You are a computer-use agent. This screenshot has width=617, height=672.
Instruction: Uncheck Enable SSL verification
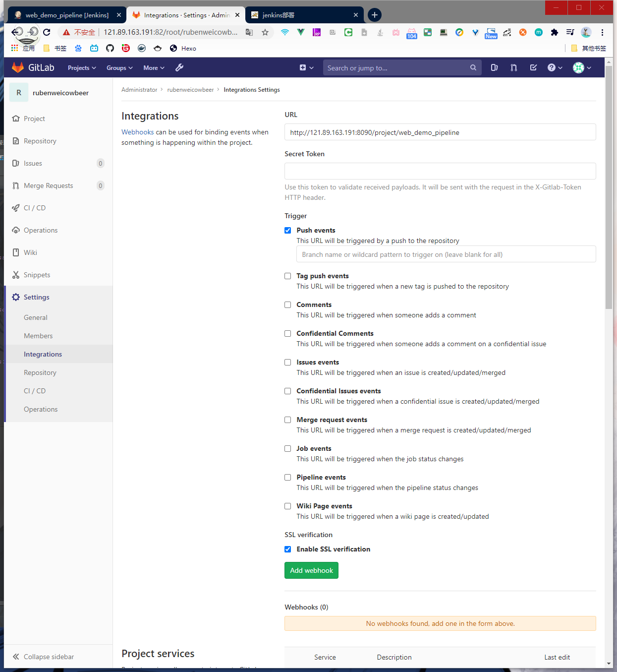click(288, 549)
